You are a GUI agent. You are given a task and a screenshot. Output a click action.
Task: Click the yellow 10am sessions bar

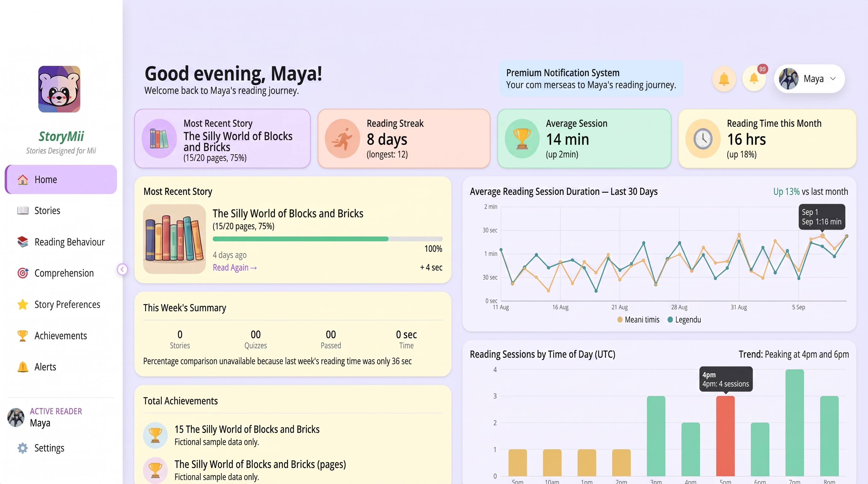pyautogui.click(x=552, y=463)
